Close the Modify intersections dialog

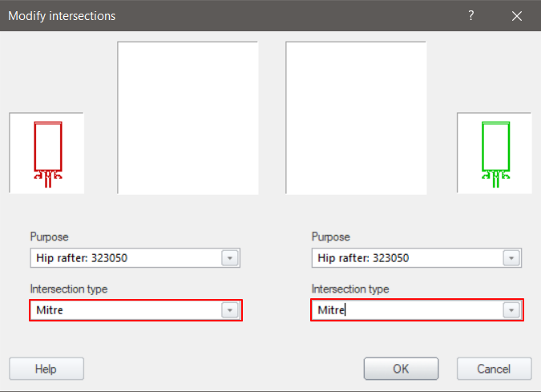tap(516, 15)
